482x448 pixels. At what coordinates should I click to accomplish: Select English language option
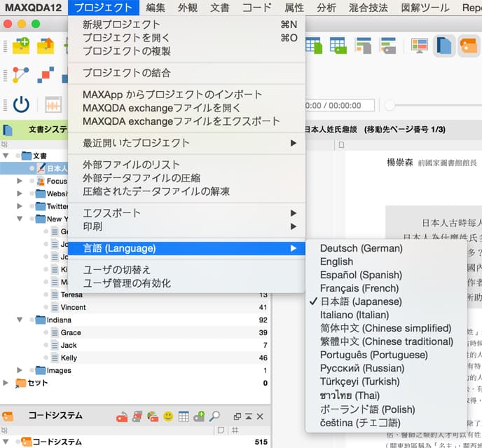click(336, 262)
